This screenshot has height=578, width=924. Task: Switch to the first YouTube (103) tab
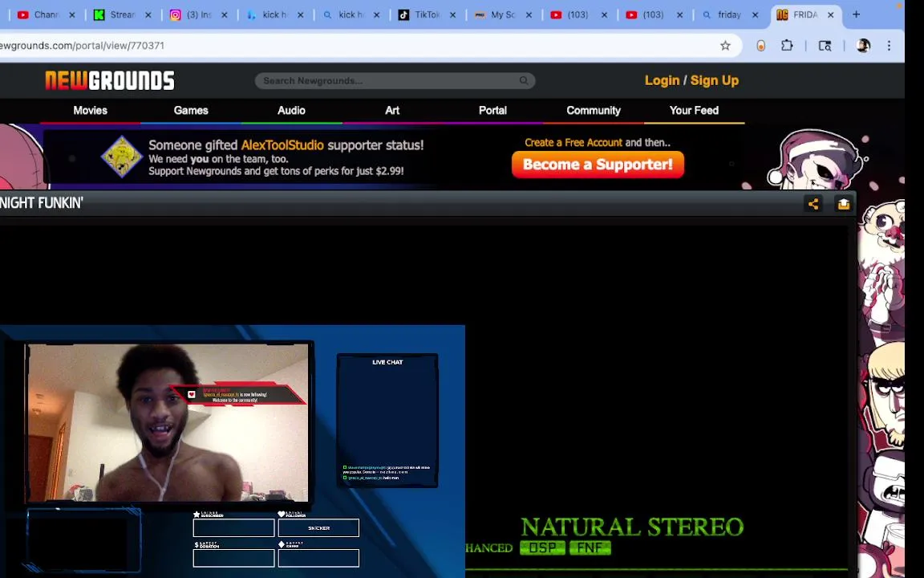pyautogui.click(x=578, y=14)
